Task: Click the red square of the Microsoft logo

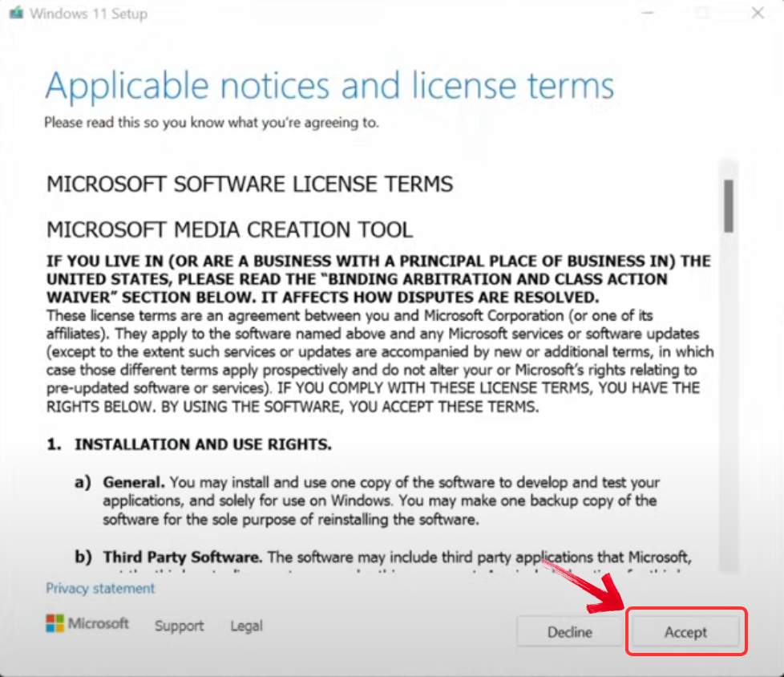Action: (x=50, y=618)
